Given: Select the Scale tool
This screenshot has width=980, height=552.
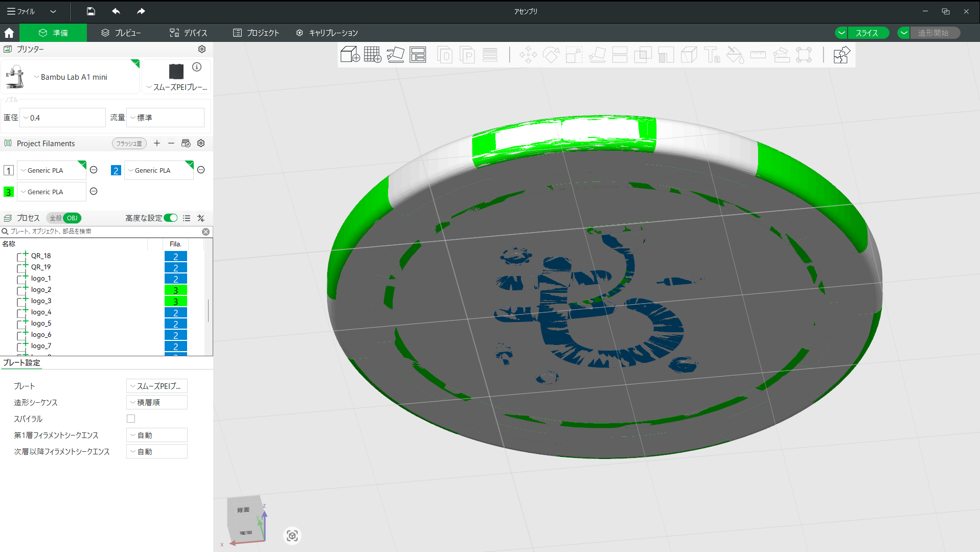Looking at the screenshot, I should pos(574,55).
